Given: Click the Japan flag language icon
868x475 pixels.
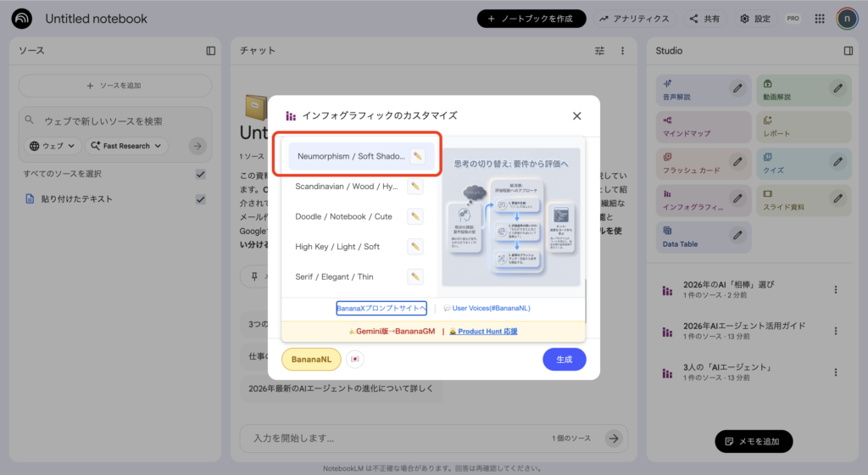Looking at the screenshot, I should tap(354, 360).
